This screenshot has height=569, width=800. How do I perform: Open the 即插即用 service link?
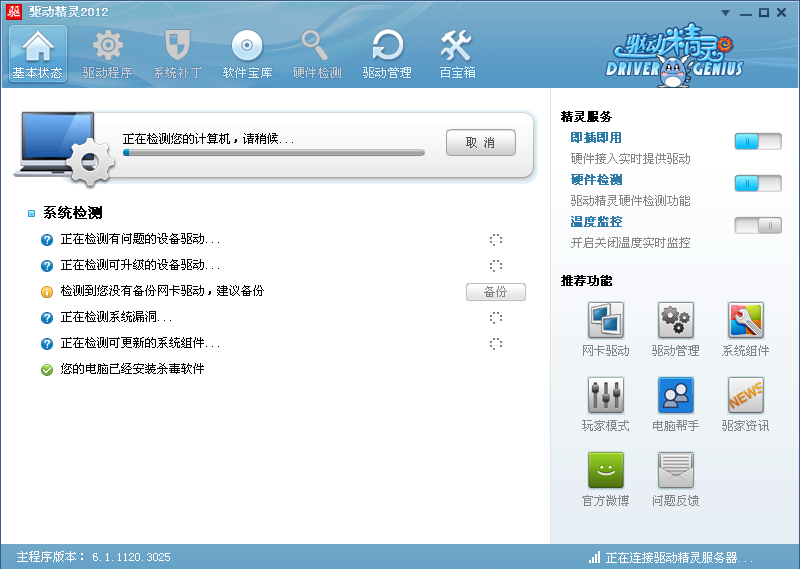(x=596, y=138)
